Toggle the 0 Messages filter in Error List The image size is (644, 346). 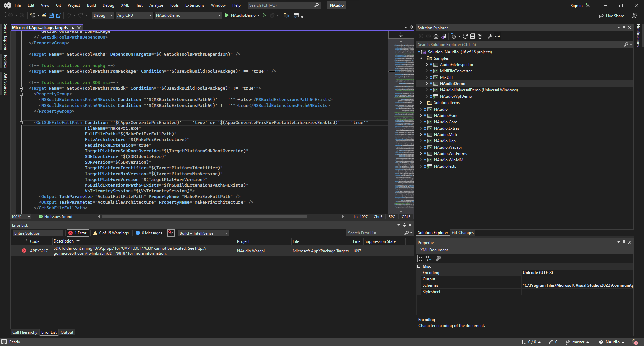149,233
